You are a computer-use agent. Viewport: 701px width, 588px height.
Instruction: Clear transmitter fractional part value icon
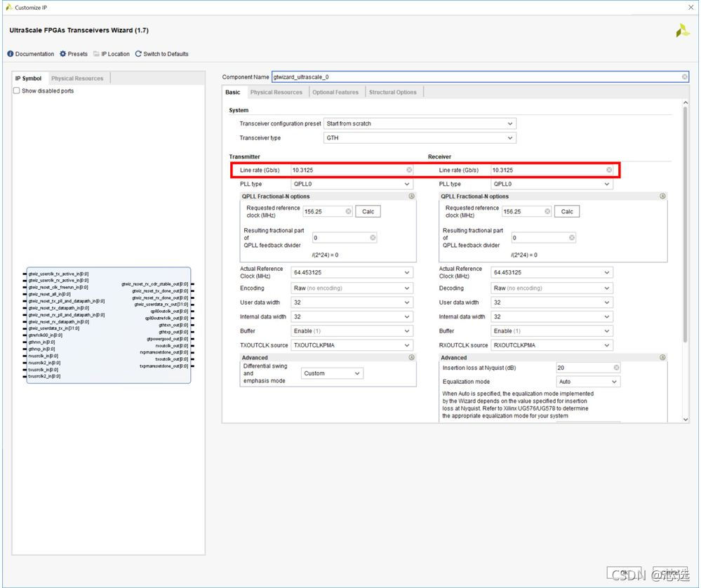pos(373,237)
